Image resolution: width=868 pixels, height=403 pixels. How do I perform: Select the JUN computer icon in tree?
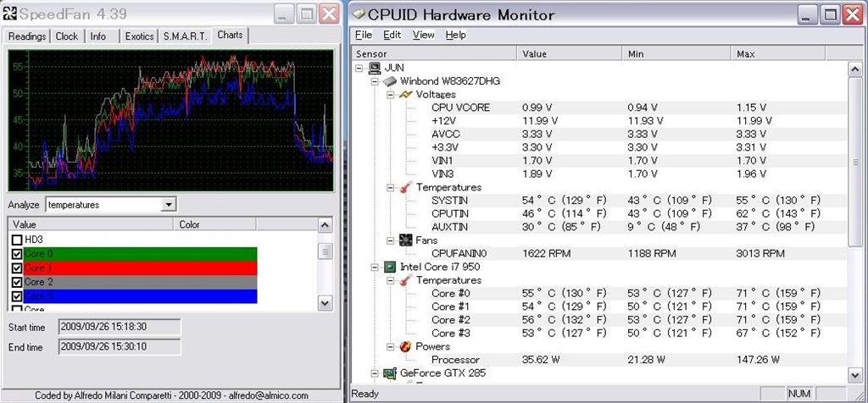point(375,68)
